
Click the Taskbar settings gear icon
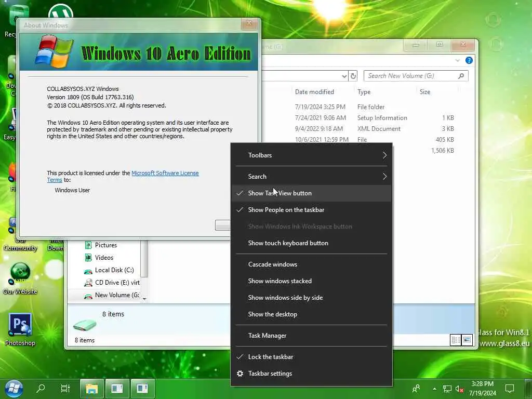240,374
